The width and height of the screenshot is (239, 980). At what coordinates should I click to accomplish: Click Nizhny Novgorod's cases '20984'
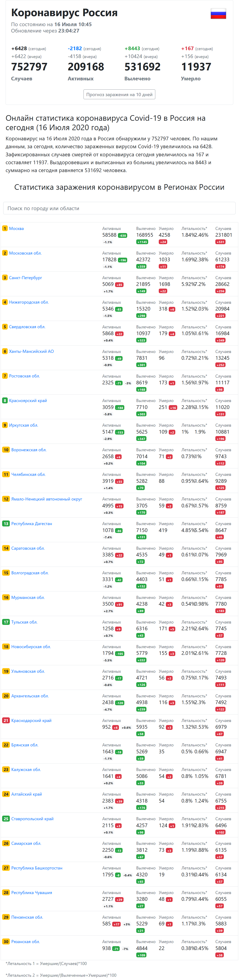click(x=222, y=309)
